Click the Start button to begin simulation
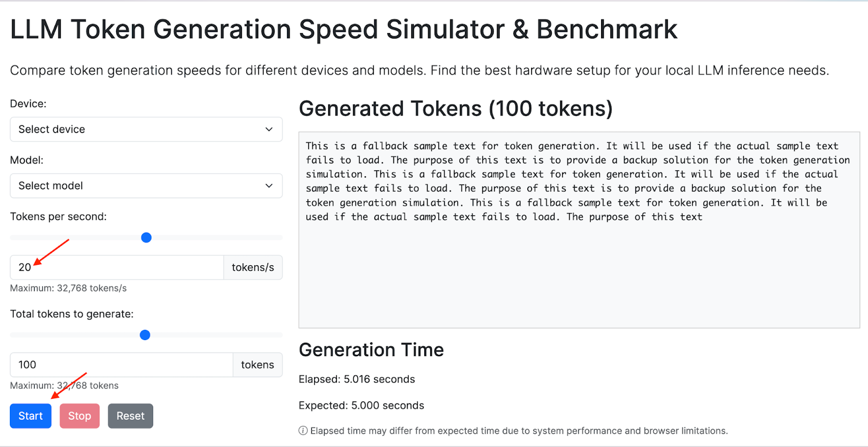Screen dimensions: 868x447 30,416
